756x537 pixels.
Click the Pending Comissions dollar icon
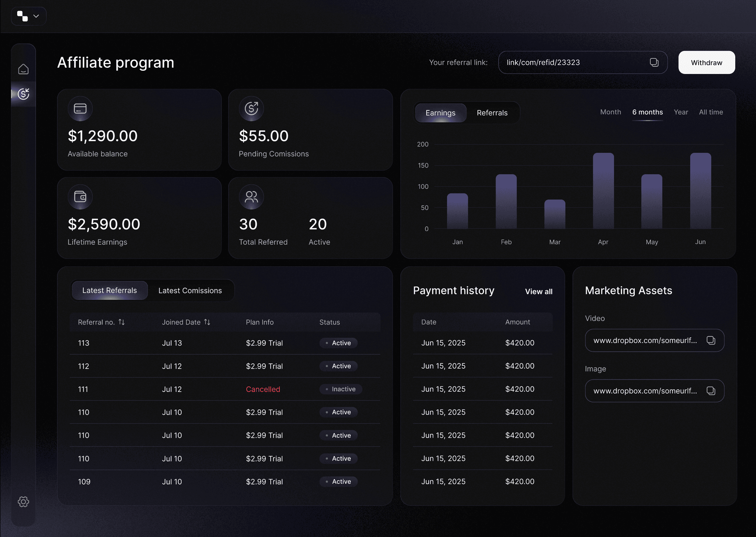point(251,108)
